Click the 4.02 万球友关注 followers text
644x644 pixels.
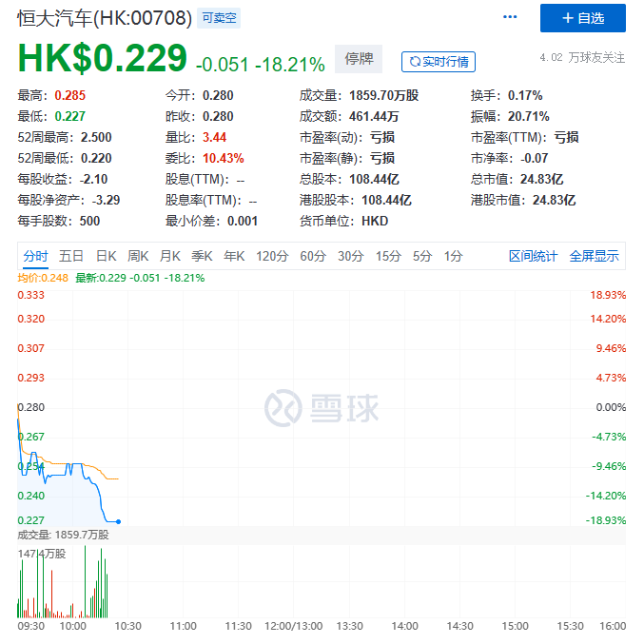pos(582,58)
